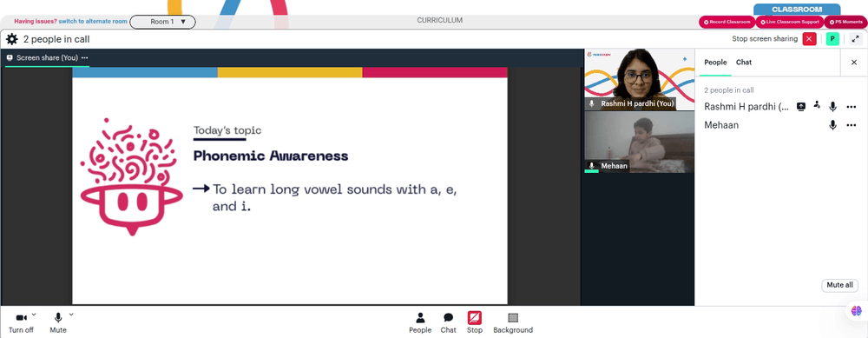Viewport: 868px width, 338px height.
Task: Open Screen share (You) more options ellipsis
Action: coord(85,57)
